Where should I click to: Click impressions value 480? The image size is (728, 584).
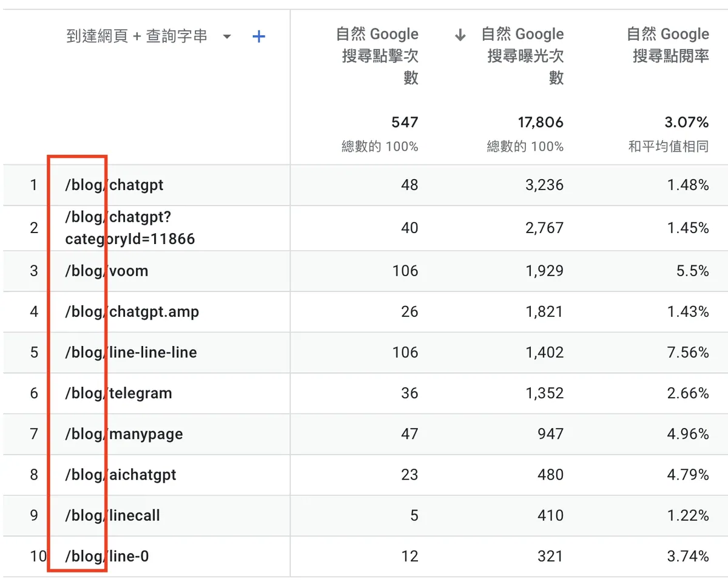click(550, 475)
